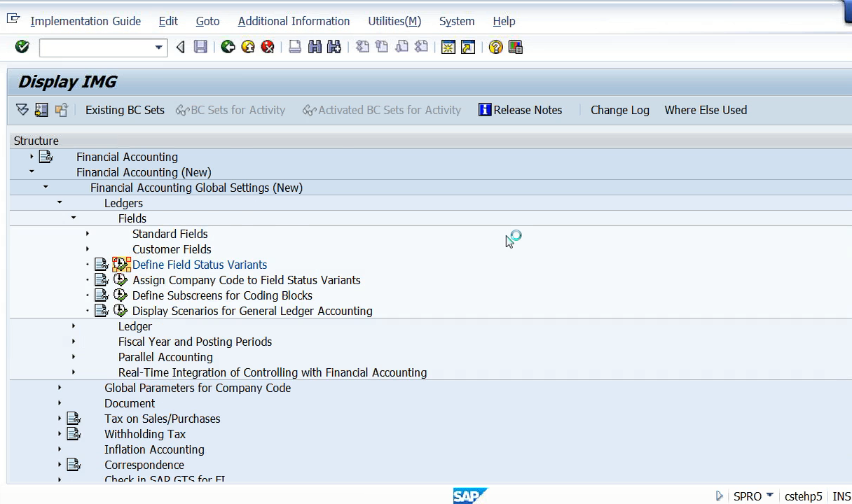852x504 pixels.
Task: Collapse the Fields node
Action: [x=74, y=218]
